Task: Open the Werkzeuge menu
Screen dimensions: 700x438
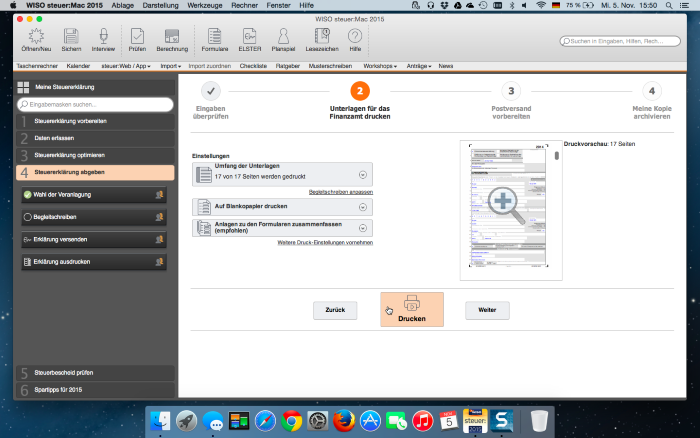Action: pos(205,5)
